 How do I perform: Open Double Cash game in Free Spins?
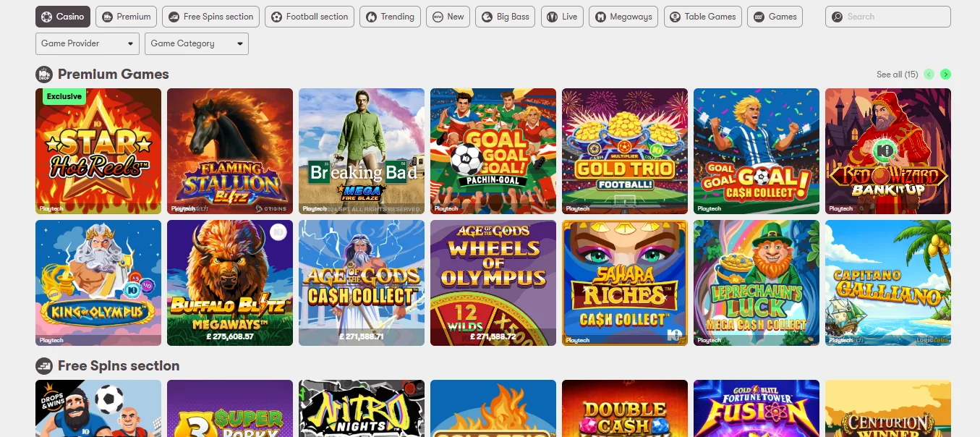[625, 409]
